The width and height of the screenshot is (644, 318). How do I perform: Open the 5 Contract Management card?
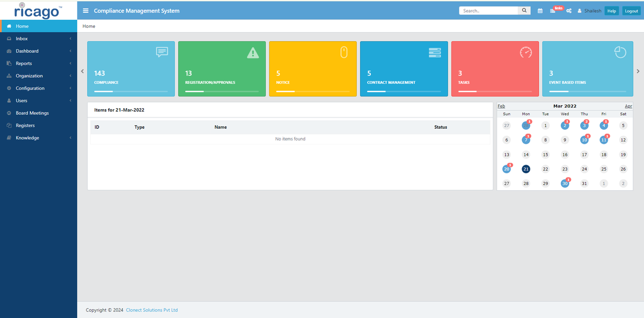point(404,69)
